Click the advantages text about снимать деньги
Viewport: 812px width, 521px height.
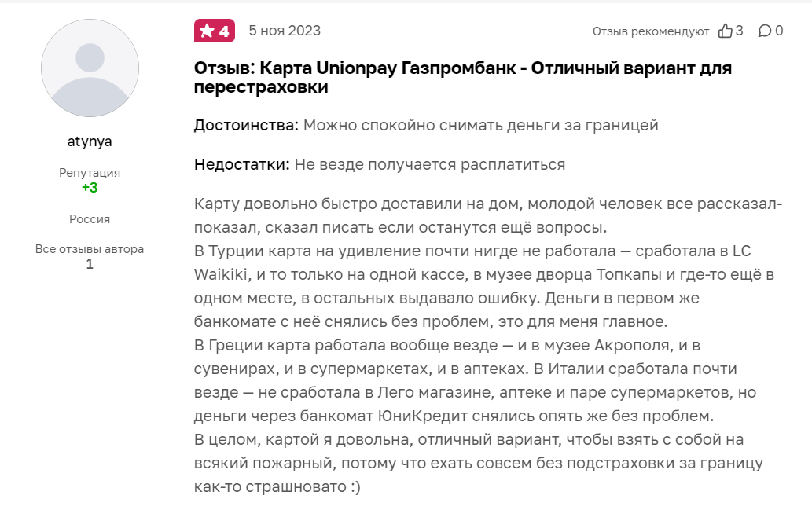[x=480, y=125]
